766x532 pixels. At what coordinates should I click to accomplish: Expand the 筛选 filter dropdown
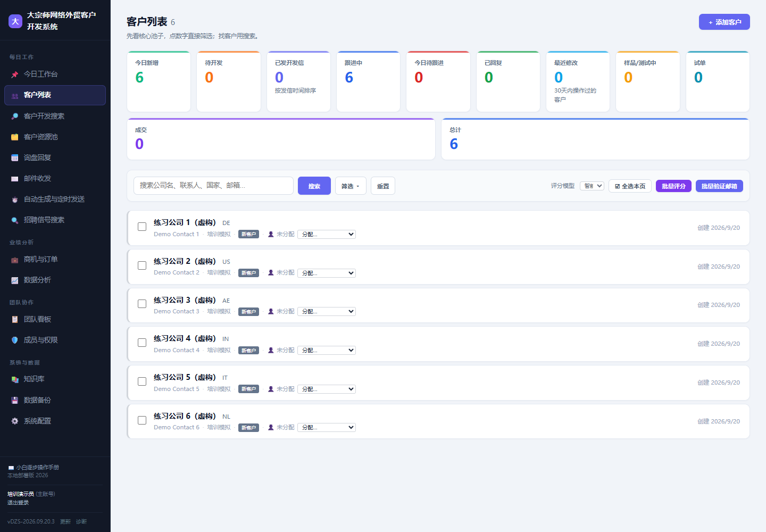(x=351, y=186)
